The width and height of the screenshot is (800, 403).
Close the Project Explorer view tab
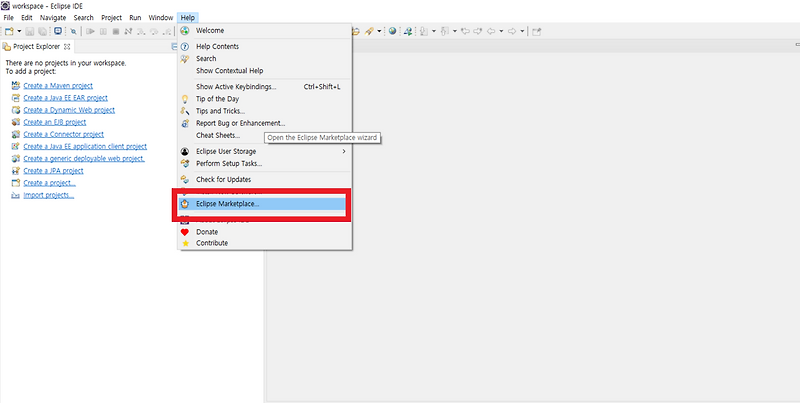[67, 46]
